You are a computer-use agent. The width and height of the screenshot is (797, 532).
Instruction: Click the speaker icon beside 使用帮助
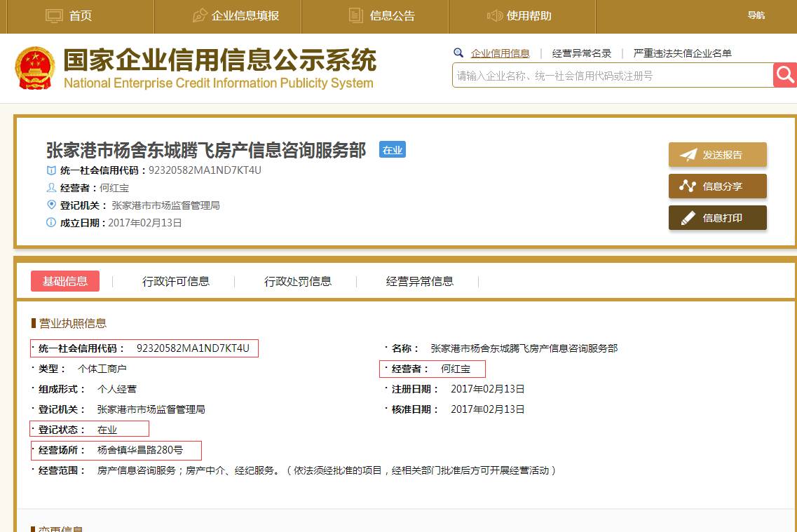[495, 15]
